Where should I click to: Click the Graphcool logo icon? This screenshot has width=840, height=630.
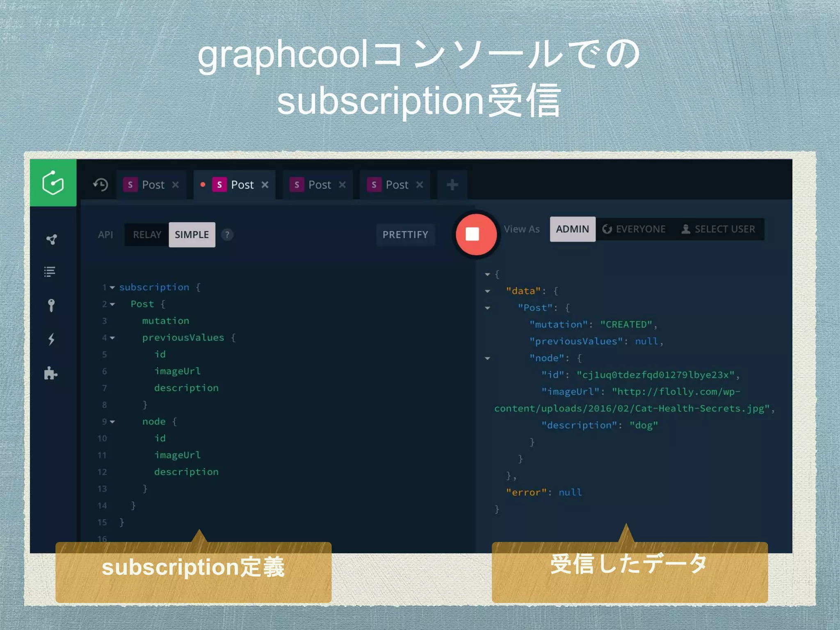coord(53,183)
